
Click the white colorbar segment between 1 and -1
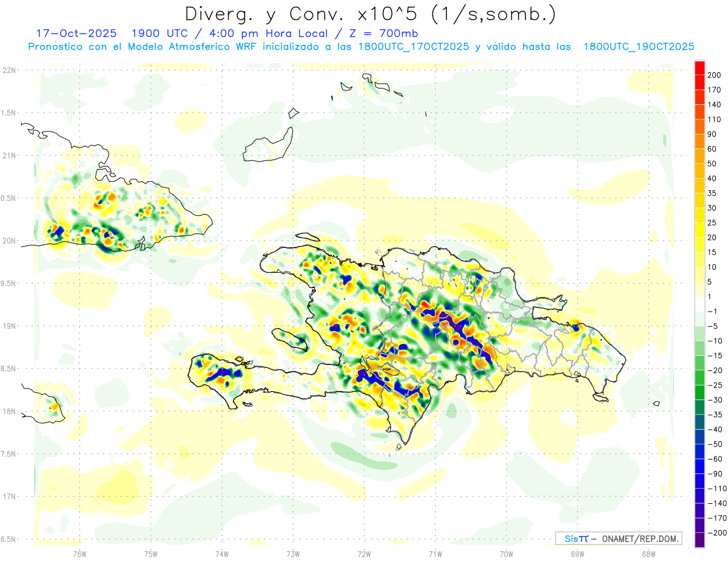(699, 304)
